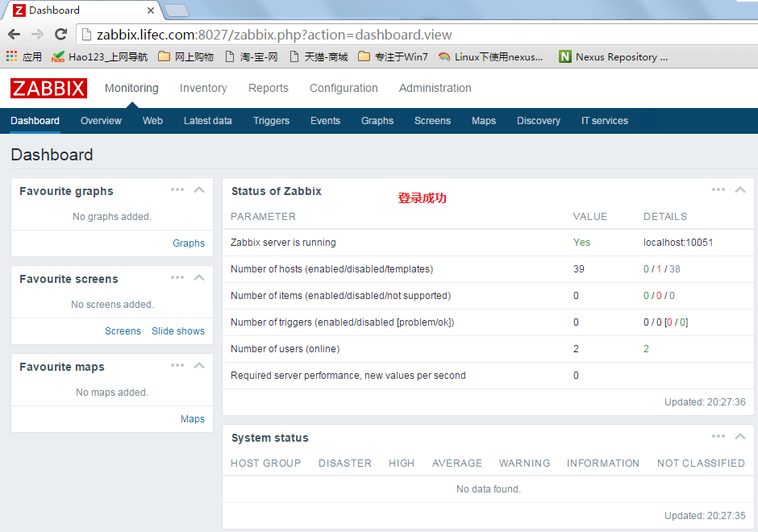This screenshot has height=532, width=758.
Task: Click 'Zabbix server is running' parameter
Action: point(283,243)
